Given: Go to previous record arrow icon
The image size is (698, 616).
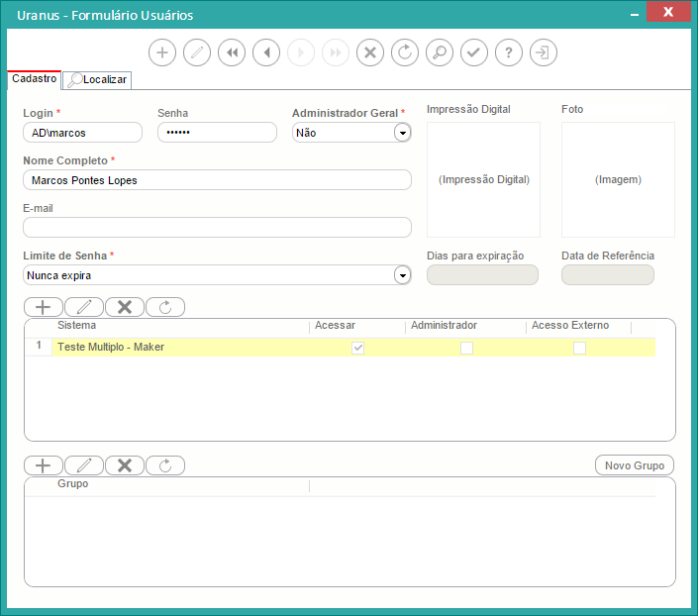Looking at the screenshot, I should 266,52.
